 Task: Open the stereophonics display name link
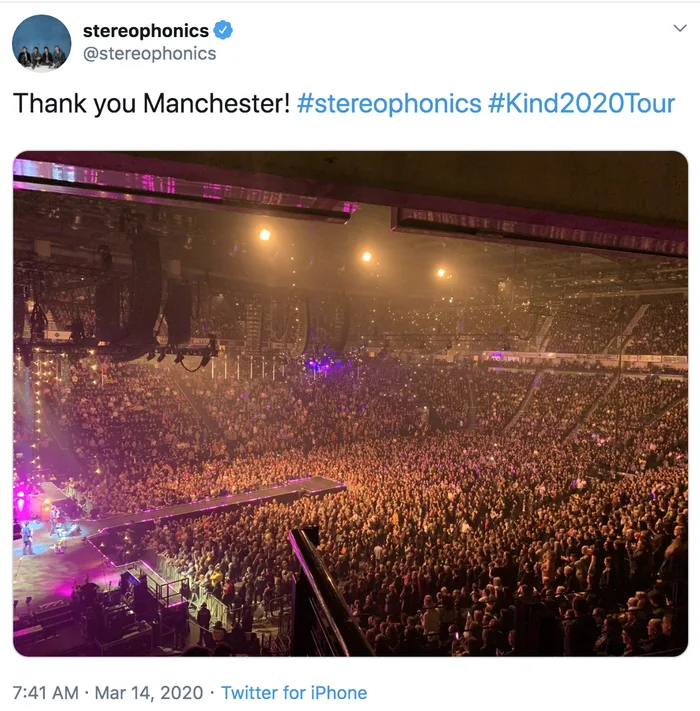(x=146, y=31)
